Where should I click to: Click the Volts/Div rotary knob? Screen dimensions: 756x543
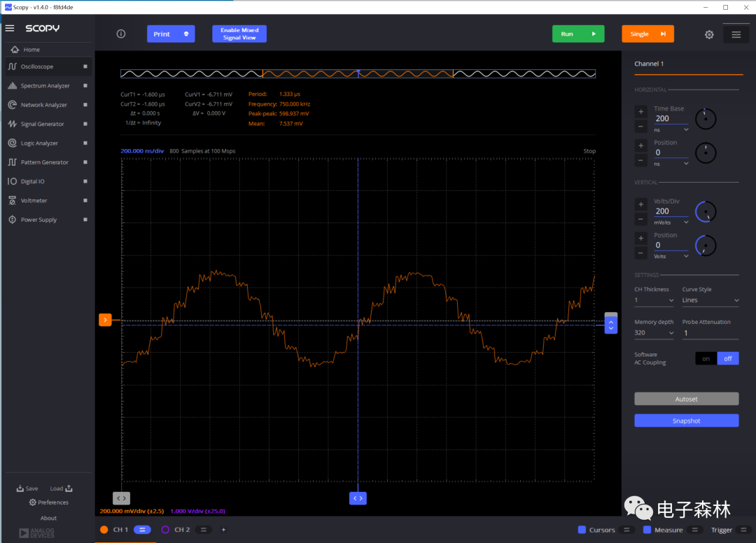pos(706,211)
